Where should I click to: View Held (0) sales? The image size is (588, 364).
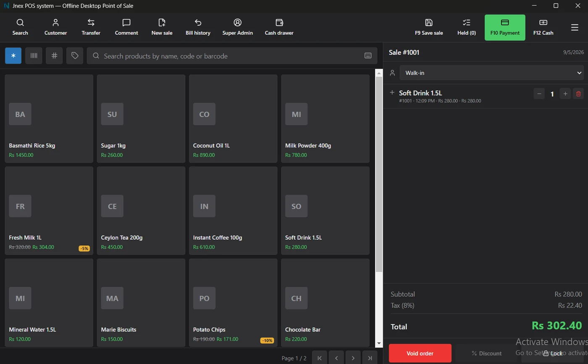coord(466,27)
